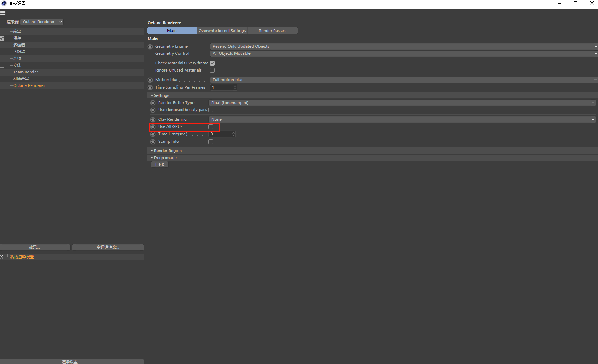Viewport: 598px width, 364px height.
Task: Expand the Render Region section
Action: [152, 151]
